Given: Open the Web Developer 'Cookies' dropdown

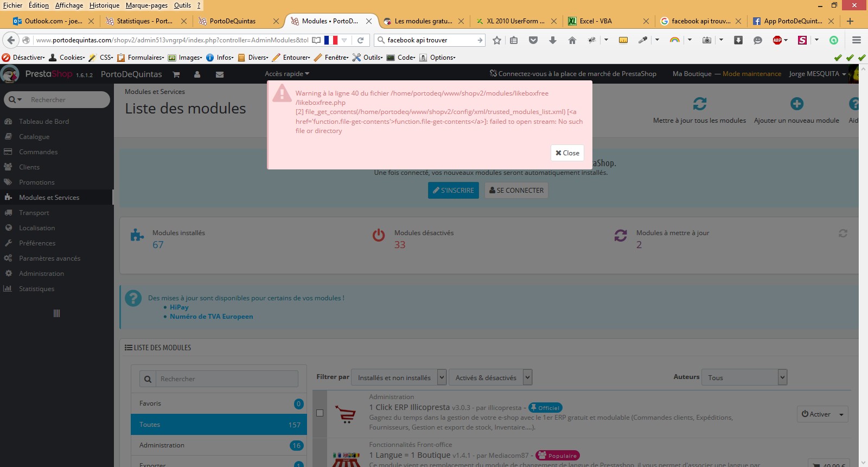Looking at the screenshot, I should (x=67, y=58).
